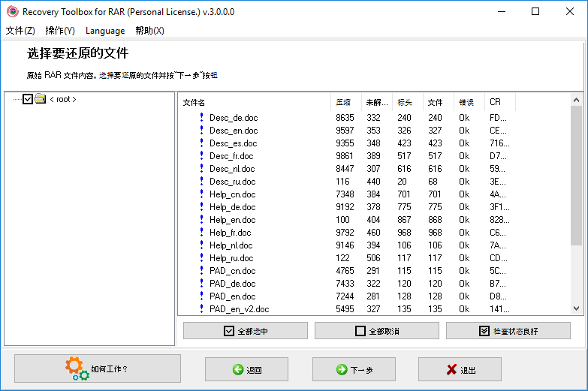Select file name Help_ru.doc
Screen dimensions: 588x391
[x=231, y=258]
